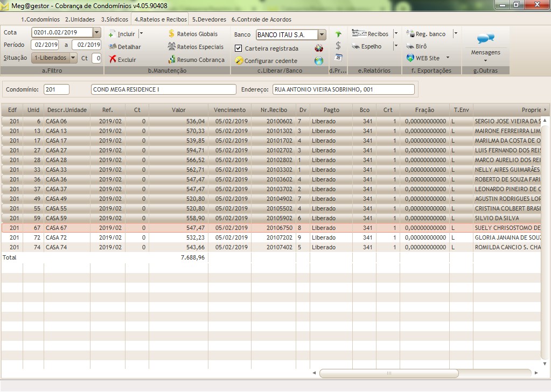Open the Resumo Cobrança chart icon
This screenshot has height=392, width=551.
click(172, 60)
